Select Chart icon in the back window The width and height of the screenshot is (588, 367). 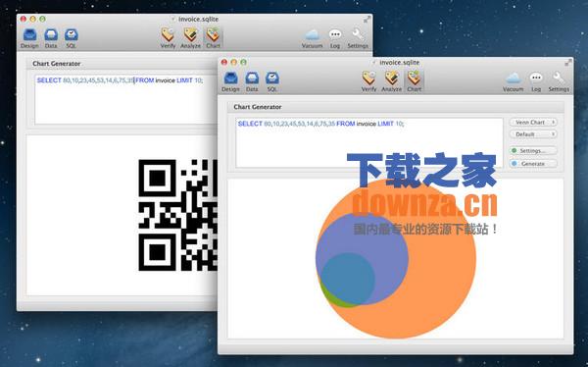213,38
